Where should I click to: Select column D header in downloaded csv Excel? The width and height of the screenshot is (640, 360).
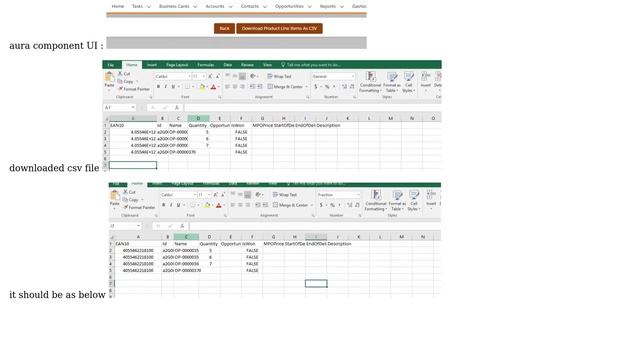coord(198,118)
